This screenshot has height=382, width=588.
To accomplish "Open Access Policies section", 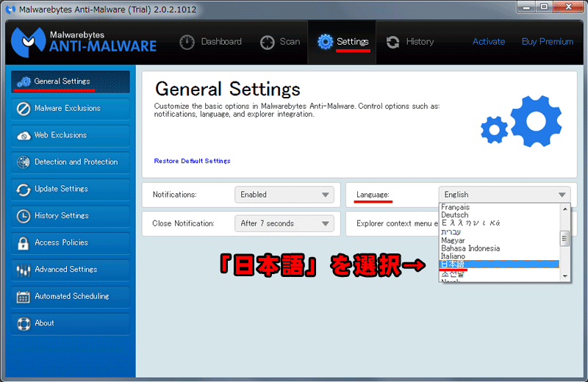I will (71, 243).
